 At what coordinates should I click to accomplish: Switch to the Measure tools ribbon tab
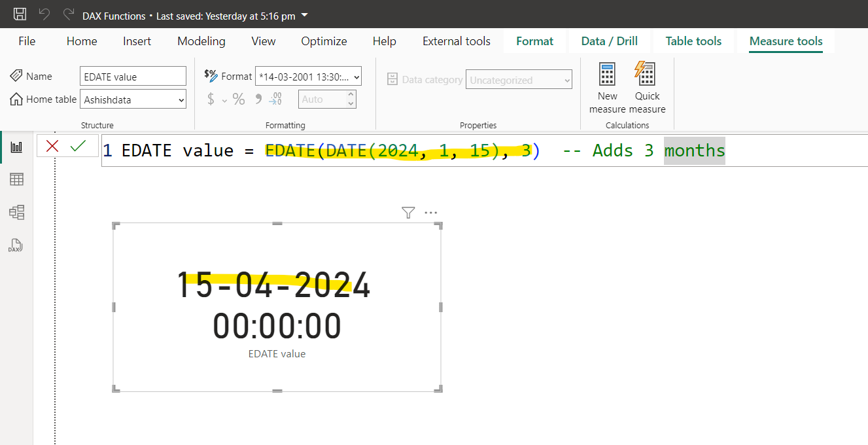[786, 41]
